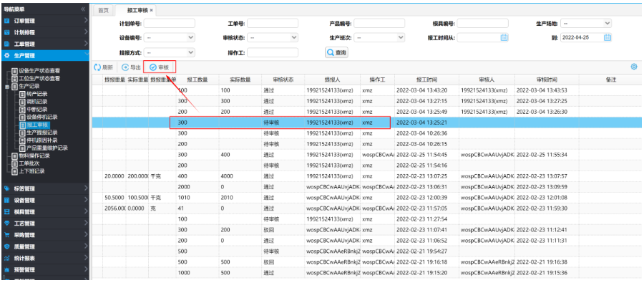644x283 pixels.
Task: Select the 驳回 row at 2022-02-23 11:07:41
Action: 366,229
